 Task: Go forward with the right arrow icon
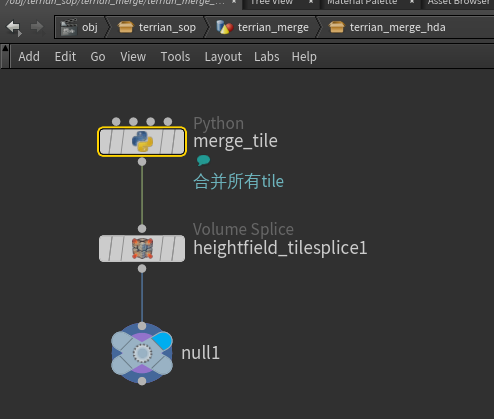(x=37, y=27)
